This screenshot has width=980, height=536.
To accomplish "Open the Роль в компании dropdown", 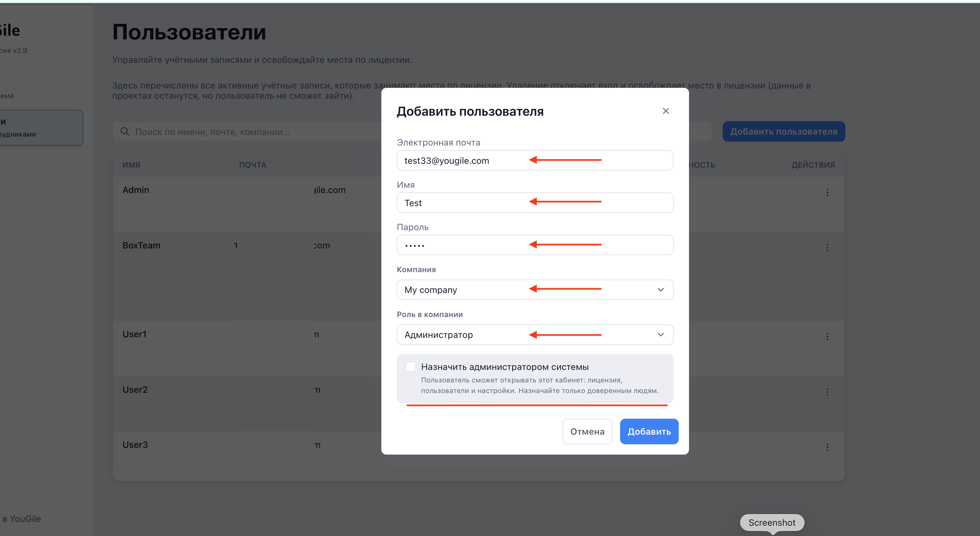I will [535, 335].
